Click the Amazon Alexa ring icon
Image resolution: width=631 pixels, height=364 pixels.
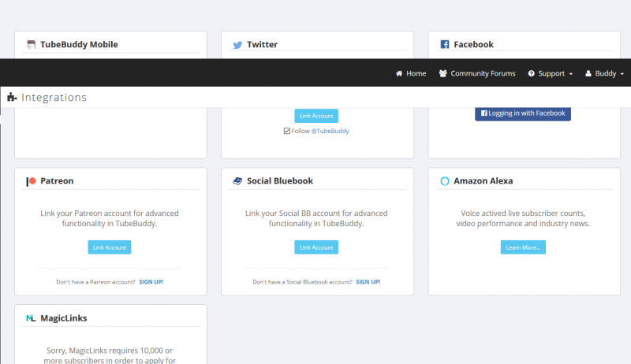(445, 181)
